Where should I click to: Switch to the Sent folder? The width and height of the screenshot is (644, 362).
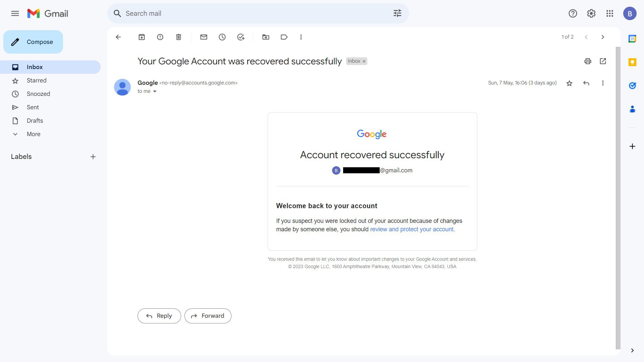click(33, 107)
